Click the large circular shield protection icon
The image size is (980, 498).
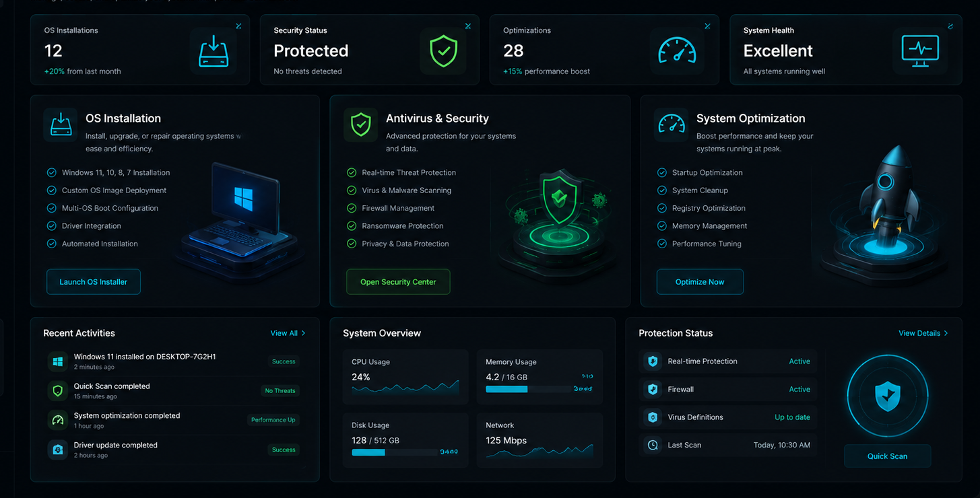tap(887, 396)
